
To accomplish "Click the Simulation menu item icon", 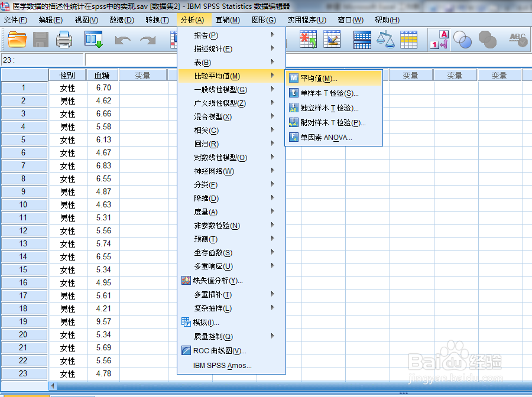I will pos(186,322).
